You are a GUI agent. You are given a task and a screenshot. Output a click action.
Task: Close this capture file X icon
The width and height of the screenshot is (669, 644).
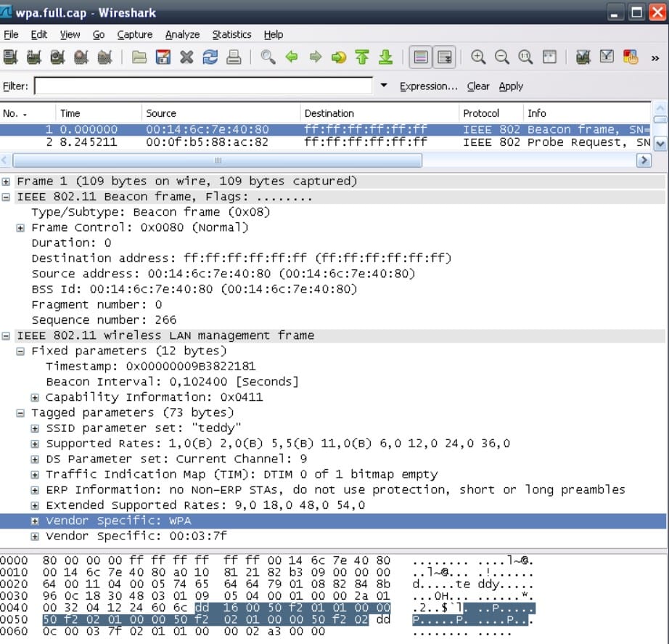[186, 57]
